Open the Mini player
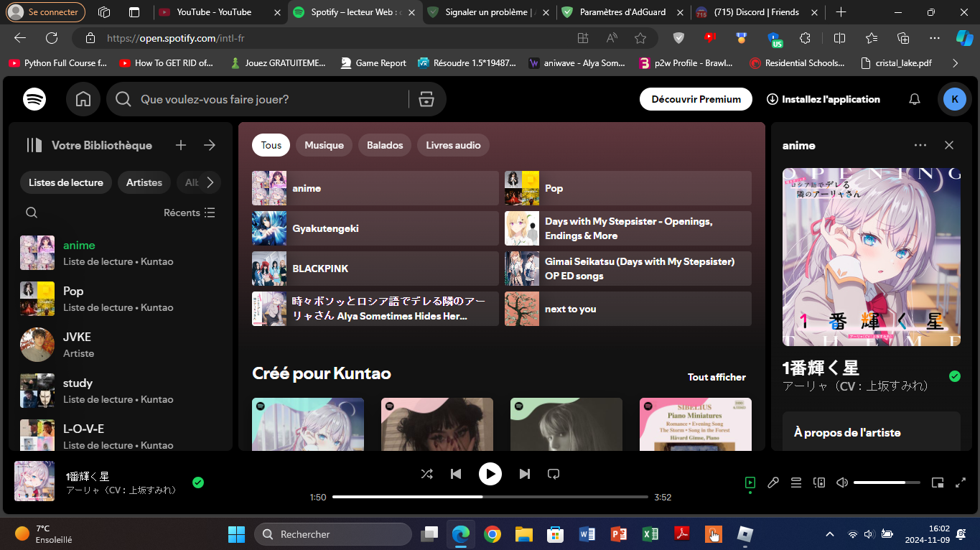The height and width of the screenshot is (550, 980). 938,482
